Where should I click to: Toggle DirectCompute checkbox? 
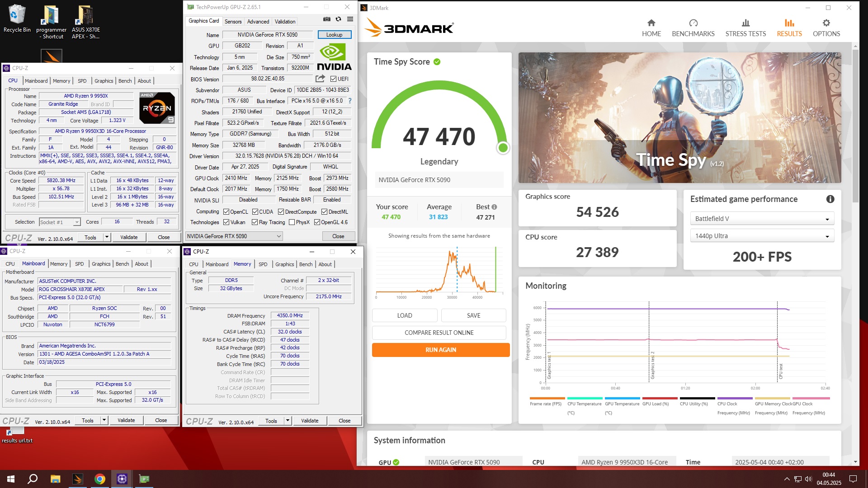[x=281, y=211]
